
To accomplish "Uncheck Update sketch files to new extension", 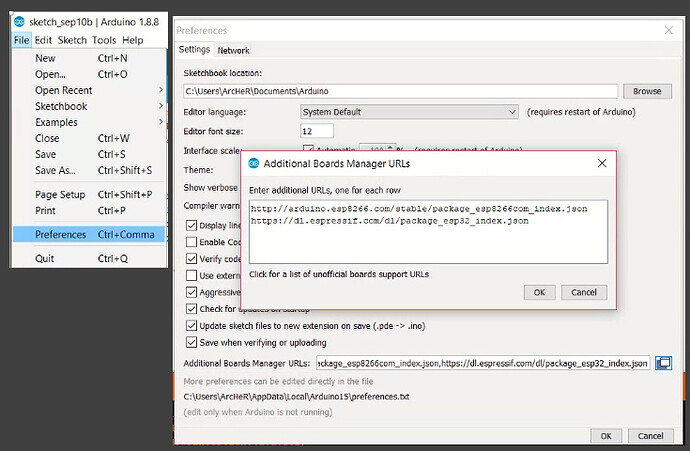I will [x=193, y=326].
